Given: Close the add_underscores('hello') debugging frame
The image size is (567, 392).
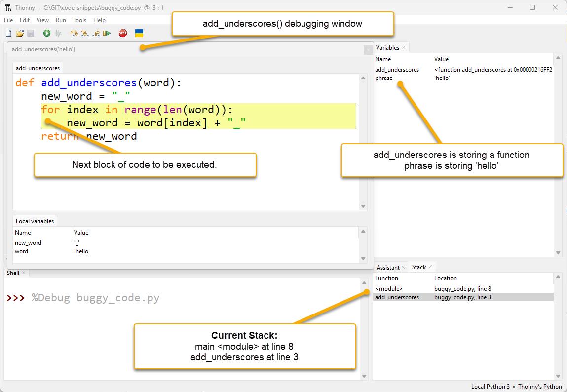Looking at the screenshot, I should (x=368, y=50).
